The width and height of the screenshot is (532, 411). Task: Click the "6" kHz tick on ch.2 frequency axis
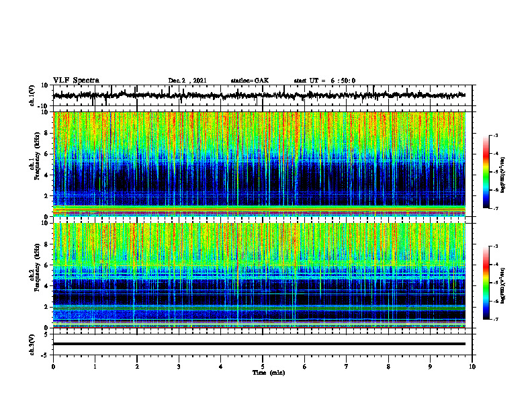[x=47, y=265]
